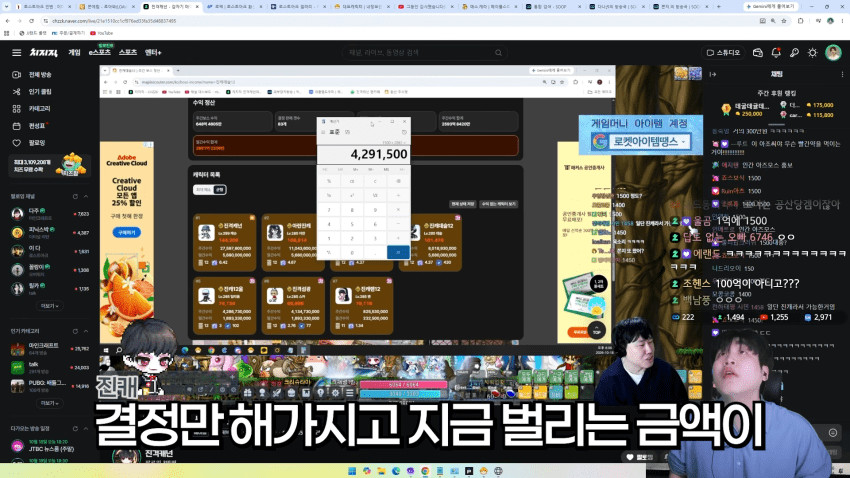Image resolution: width=850 pixels, height=478 pixels.
Task: Open the notifications bell
Action: [776, 53]
